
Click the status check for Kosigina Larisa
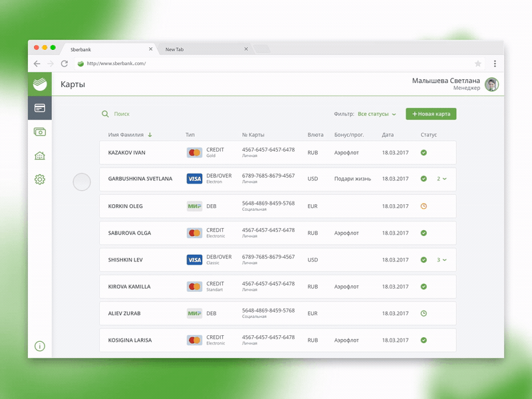point(424,340)
